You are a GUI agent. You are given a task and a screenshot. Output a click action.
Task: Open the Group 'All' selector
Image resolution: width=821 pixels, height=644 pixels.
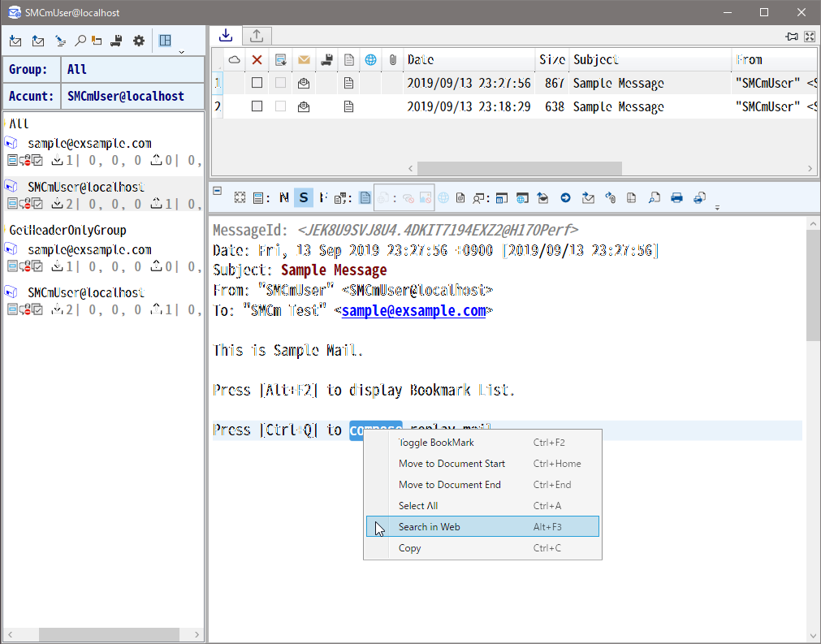(x=132, y=70)
